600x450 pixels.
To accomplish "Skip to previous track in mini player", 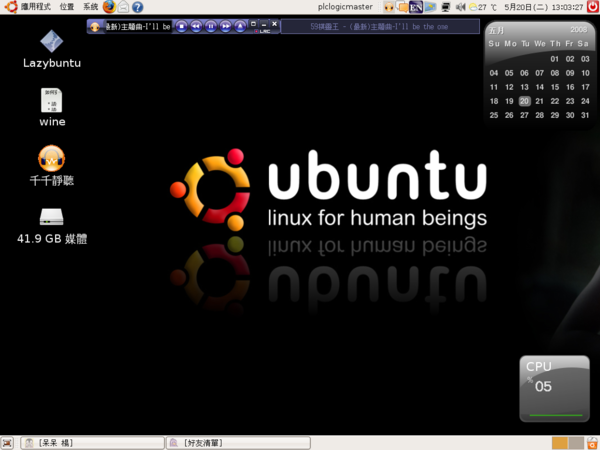I will (196, 26).
